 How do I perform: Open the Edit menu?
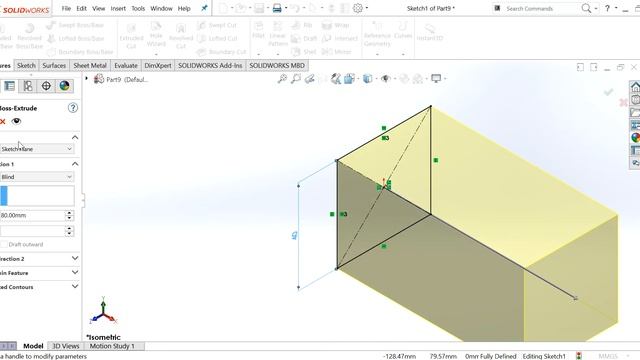coord(82,8)
